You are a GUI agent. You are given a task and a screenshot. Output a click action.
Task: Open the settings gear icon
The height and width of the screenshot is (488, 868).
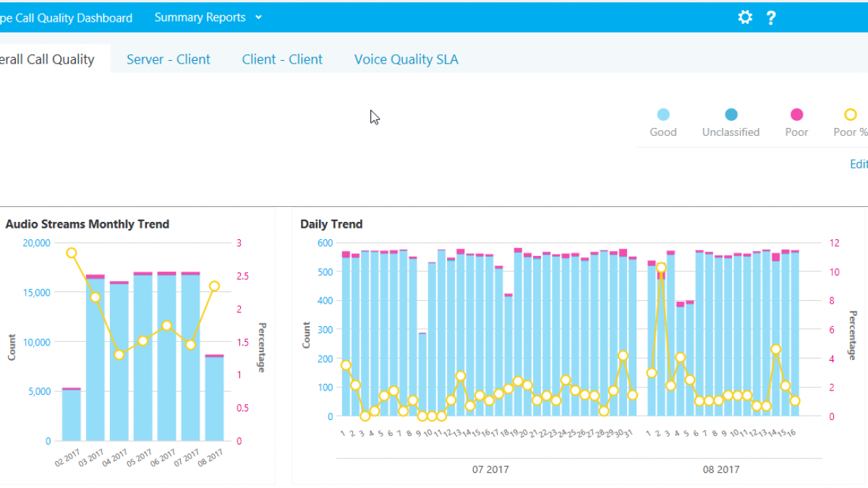(x=745, y=17)
